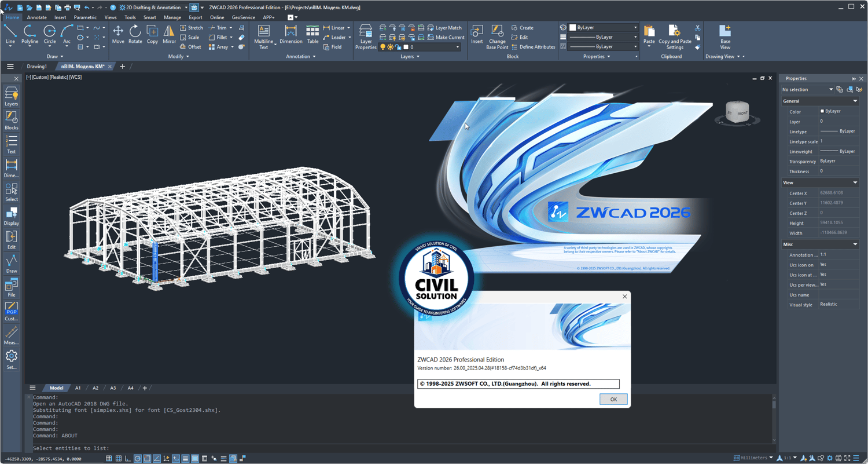Click the ByLayer color swatch in Properties palette
This screenshot has width=868, height=464.
tap(822, 111)
